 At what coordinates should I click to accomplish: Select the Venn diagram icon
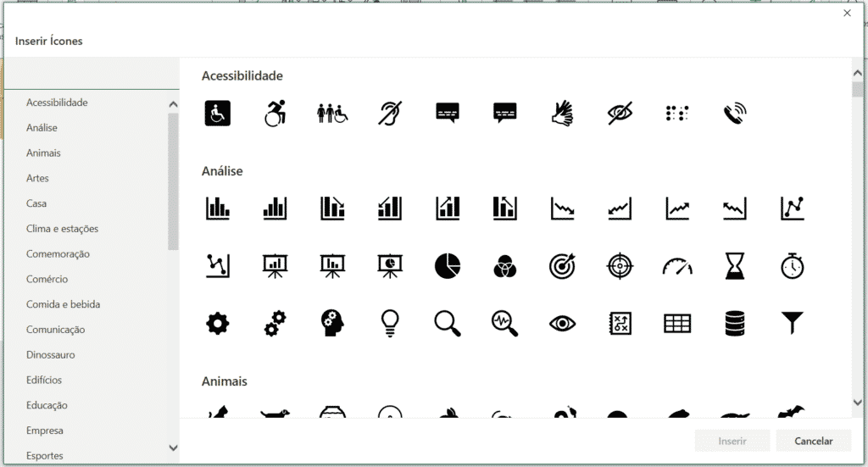504,266
